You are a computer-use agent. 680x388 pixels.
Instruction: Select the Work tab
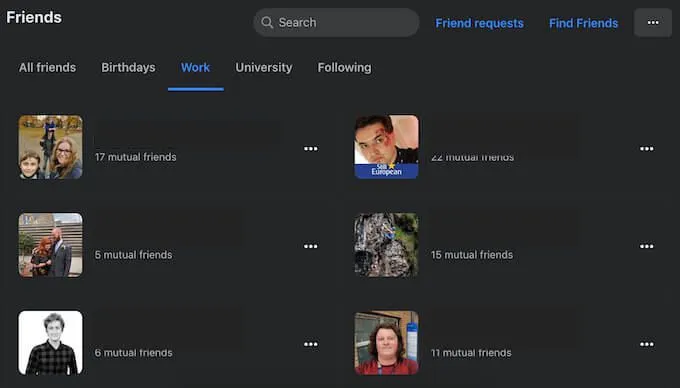pyautogui.click(x=196, y=68)
